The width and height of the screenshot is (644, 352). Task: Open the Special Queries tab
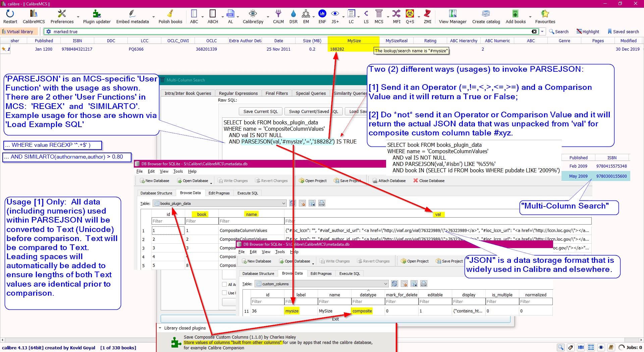tap(311, 93)
